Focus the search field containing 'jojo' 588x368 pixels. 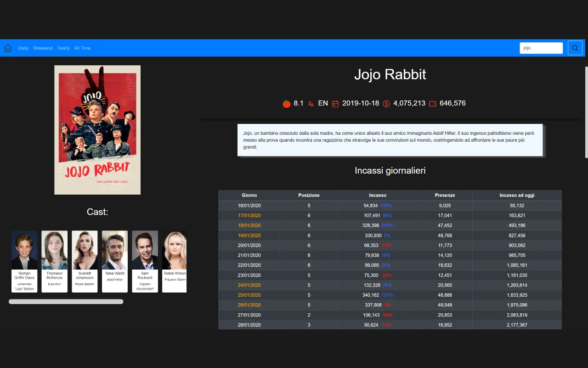coord(541,48)
